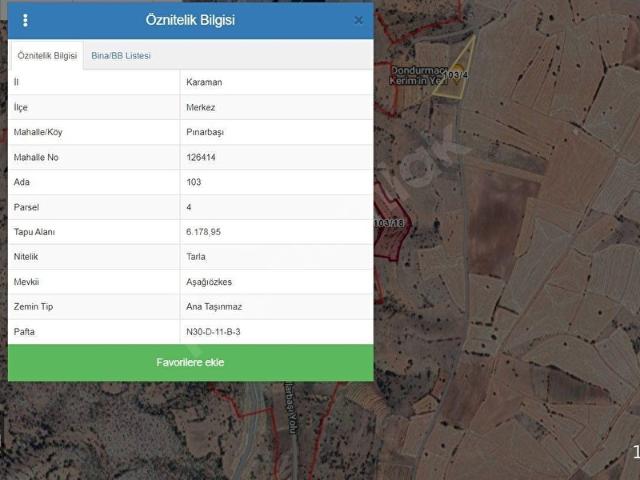
Task: Select the Zemin Tip value Ana Taşınmaz
Action: (x=214, y=307)
